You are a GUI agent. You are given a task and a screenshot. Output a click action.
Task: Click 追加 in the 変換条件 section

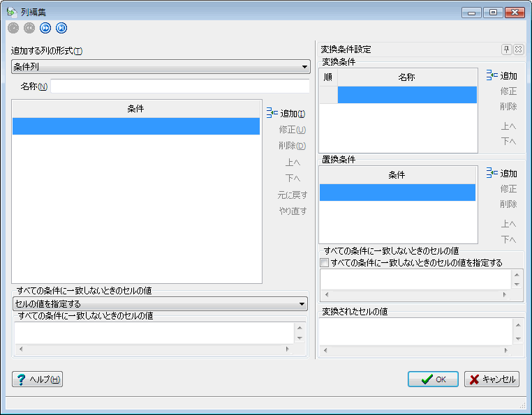pos(502,75)
